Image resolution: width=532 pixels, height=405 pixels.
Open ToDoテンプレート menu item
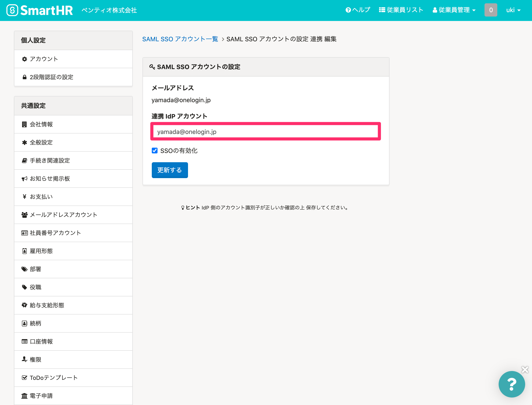pyautogui.click(x=73, y=377)
